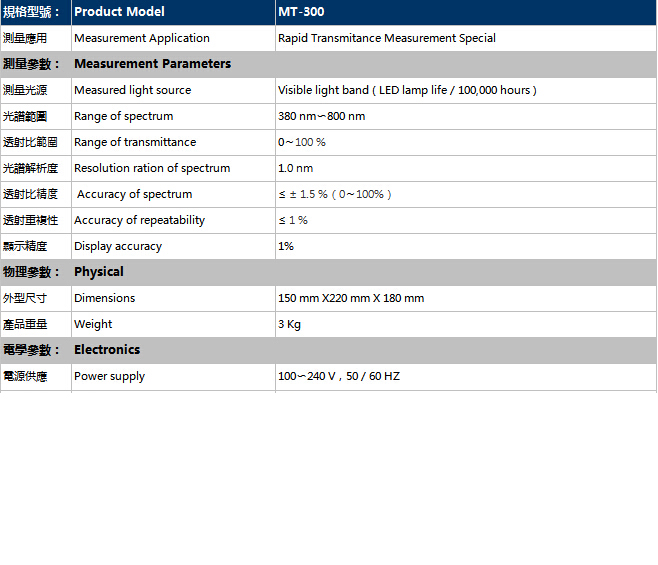Select the 'Electronics' section heading
The image size is (658, 565).
point(107,350)
